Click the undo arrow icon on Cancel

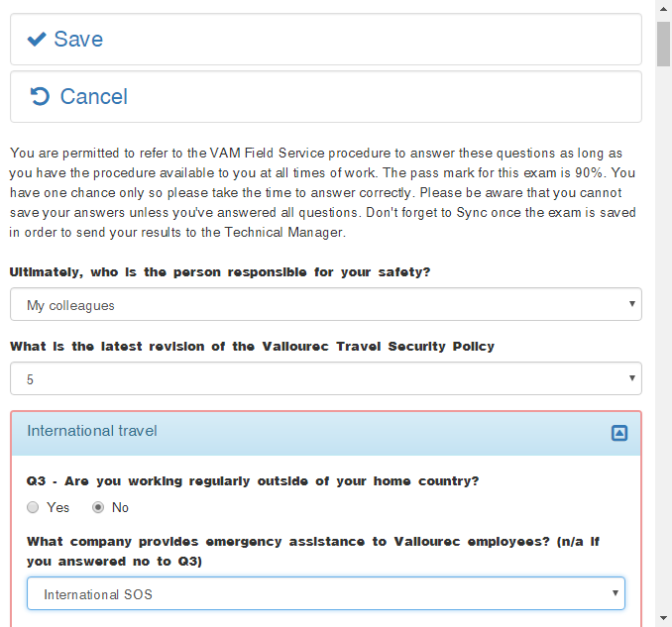pos(41,96)
